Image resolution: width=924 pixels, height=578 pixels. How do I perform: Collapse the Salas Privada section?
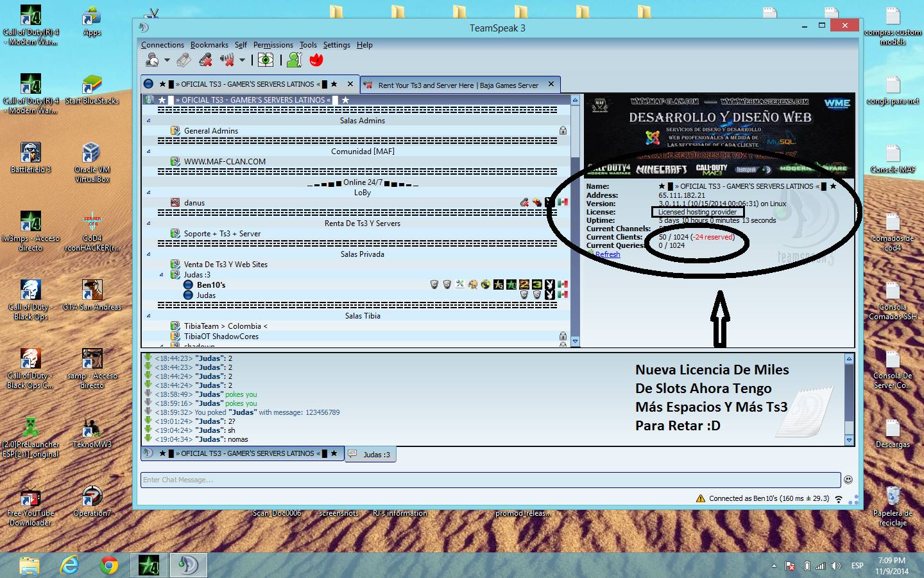coord(149,254)
